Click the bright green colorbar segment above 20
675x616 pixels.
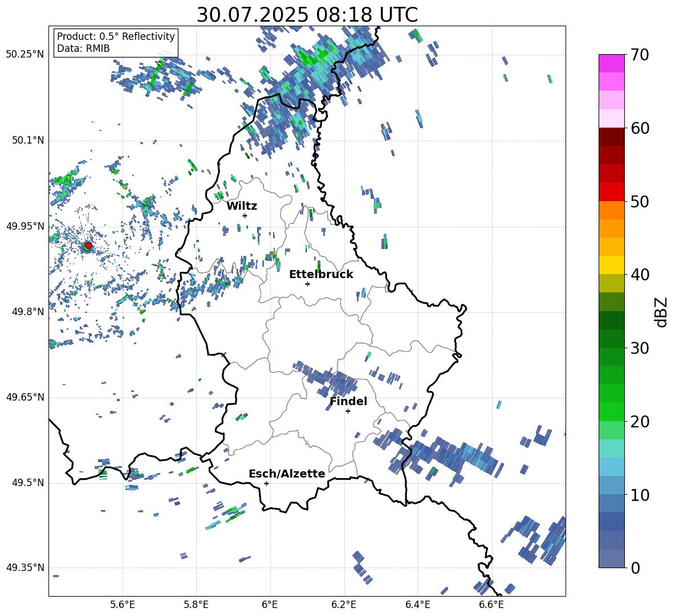[x=611, y=411]
